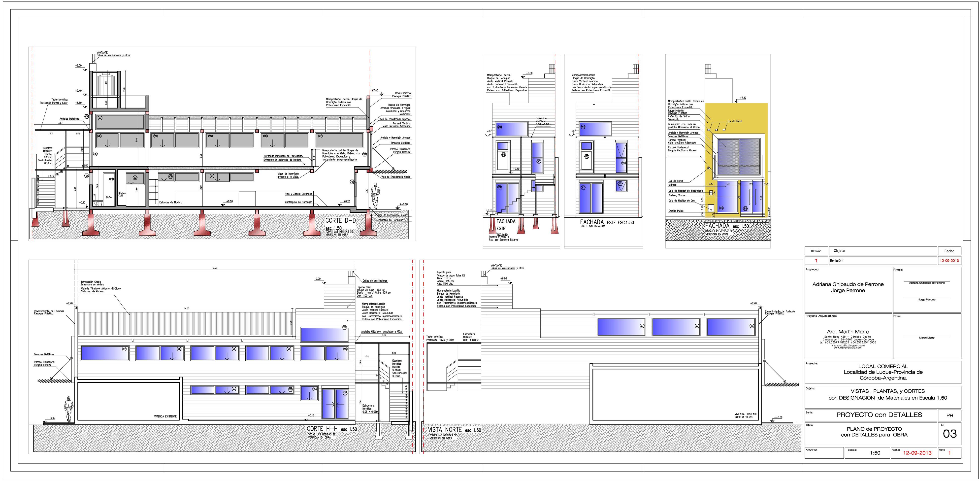Viewport: 980px width, 483px height.
Task: Select the P5 door tag on the Fachada
Action: coord(745,208)
